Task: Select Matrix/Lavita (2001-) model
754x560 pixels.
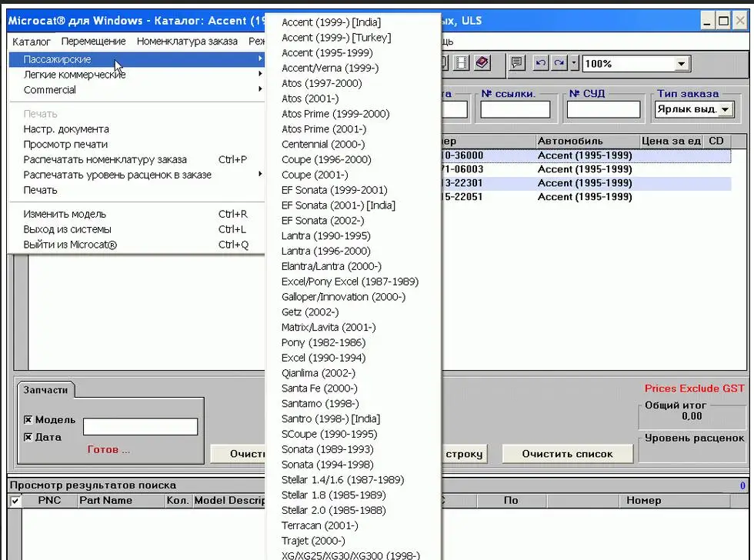Action: point(353,328)
